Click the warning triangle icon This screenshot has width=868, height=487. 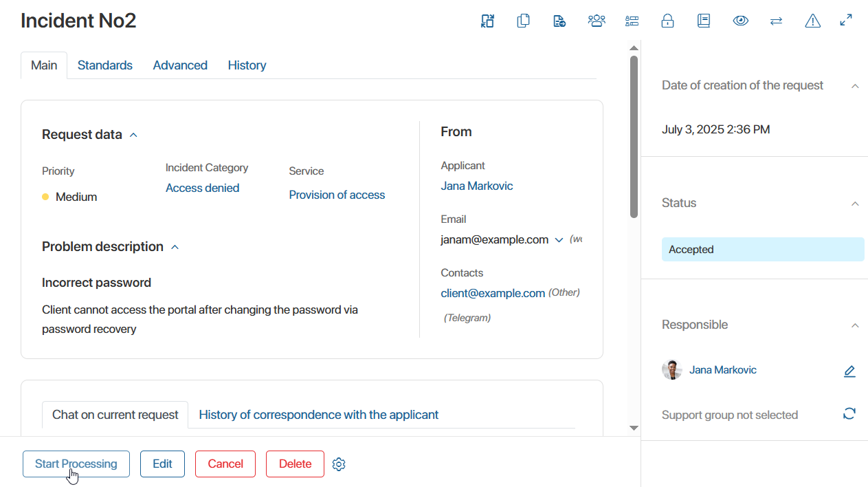coord(812,21)
